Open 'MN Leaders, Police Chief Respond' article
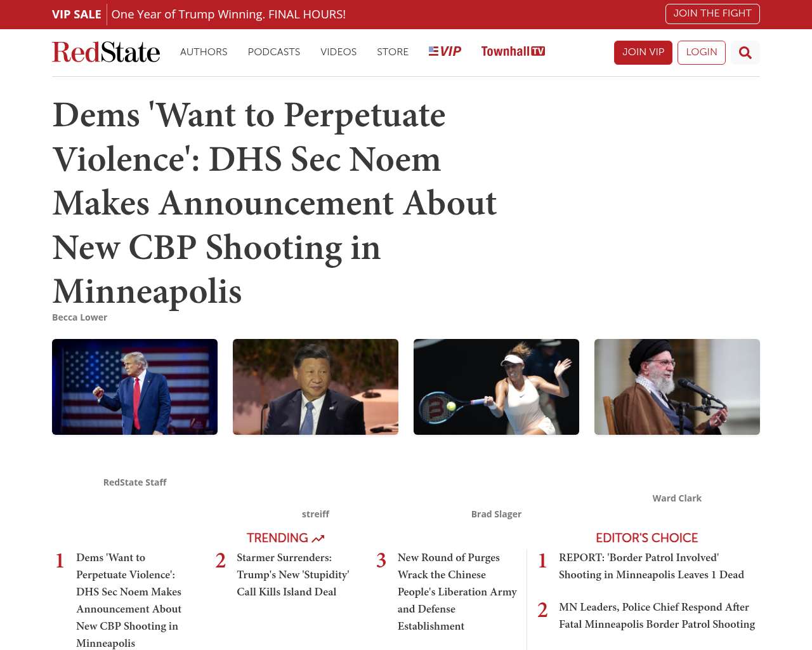 [657, 616]
